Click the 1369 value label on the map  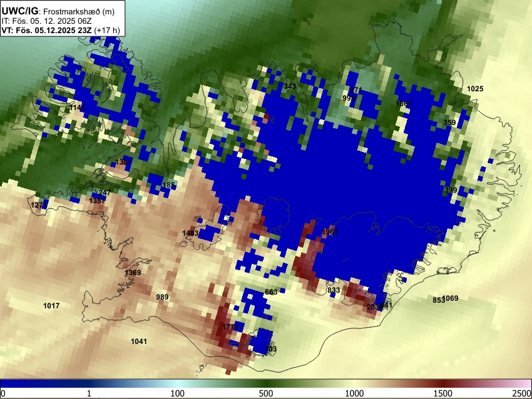(133, 273)
